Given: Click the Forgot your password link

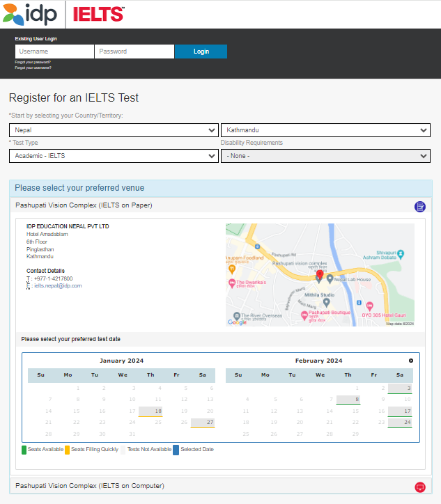Looking at the screenshot, I should click(x=33, y=62).
